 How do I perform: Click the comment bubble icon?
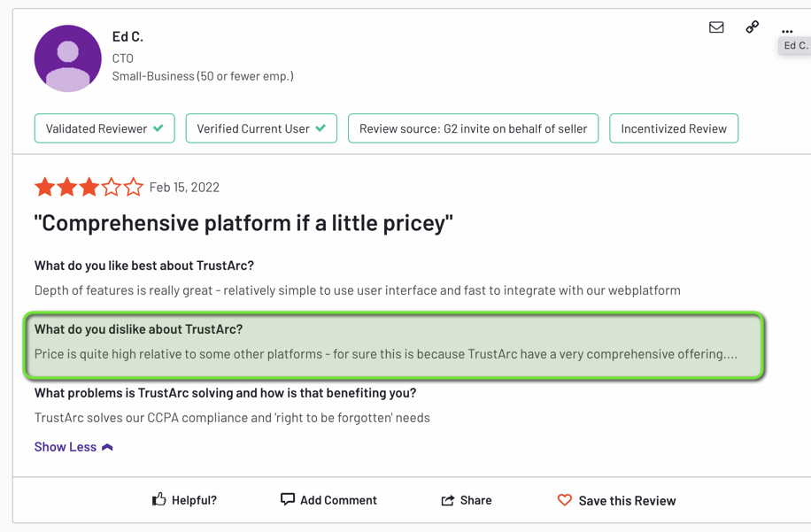[287, 499]
